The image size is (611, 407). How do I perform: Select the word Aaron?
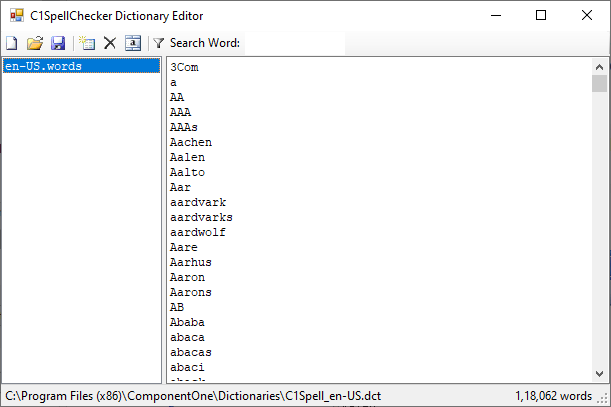click(x=187, y=277)
